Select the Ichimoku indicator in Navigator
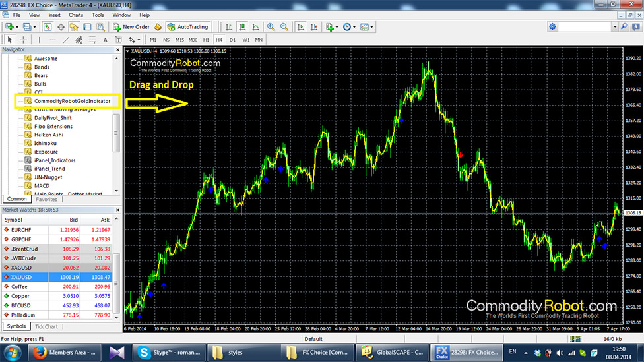 click(x=45, y=143)
